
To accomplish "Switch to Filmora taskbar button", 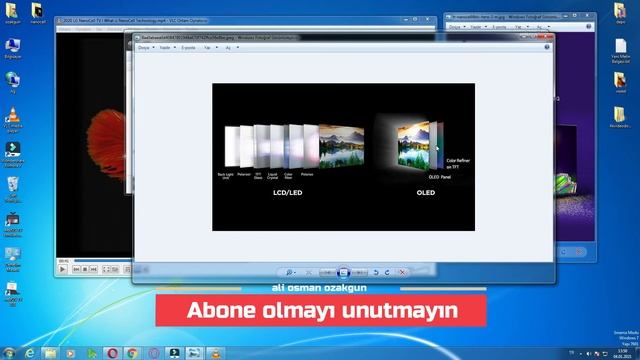I will (x=174, y=353).
